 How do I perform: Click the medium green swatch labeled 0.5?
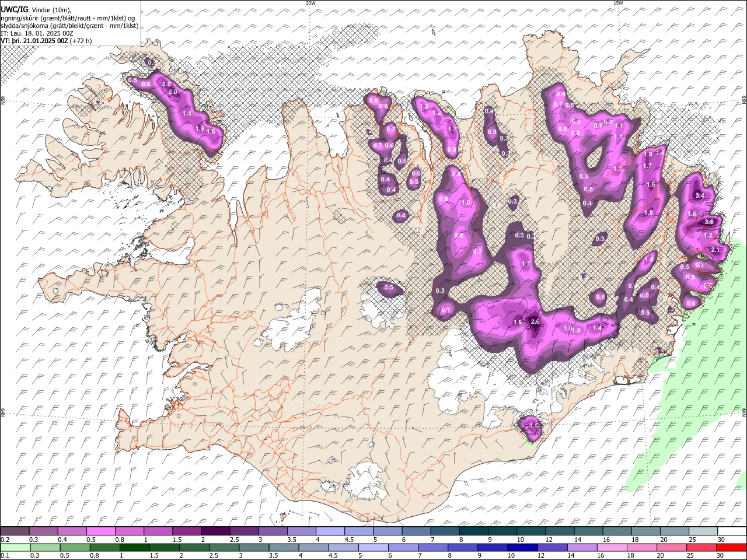(75, 547)
